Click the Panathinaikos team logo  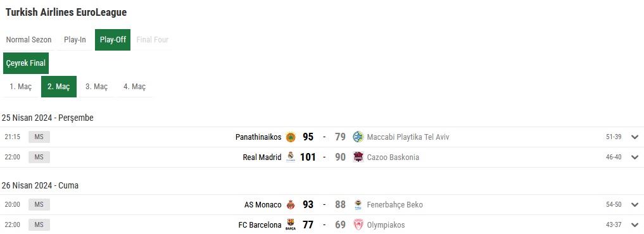coord(291,137)
